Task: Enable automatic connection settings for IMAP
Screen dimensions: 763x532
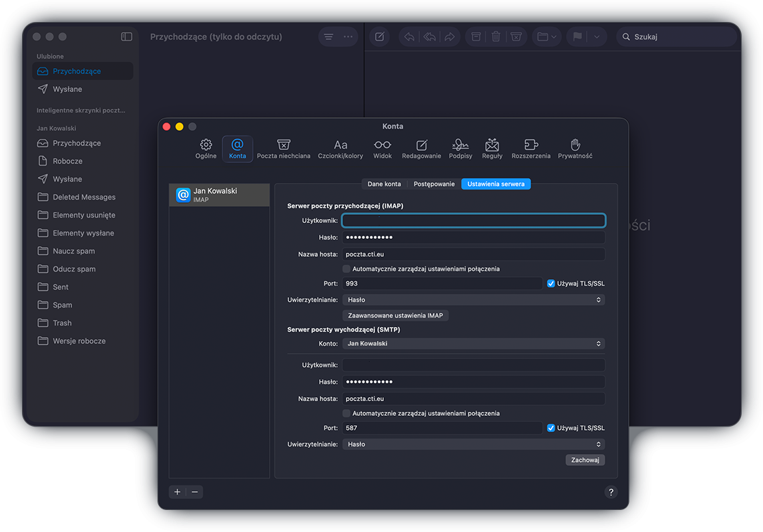Action: (x=346, y=268)
